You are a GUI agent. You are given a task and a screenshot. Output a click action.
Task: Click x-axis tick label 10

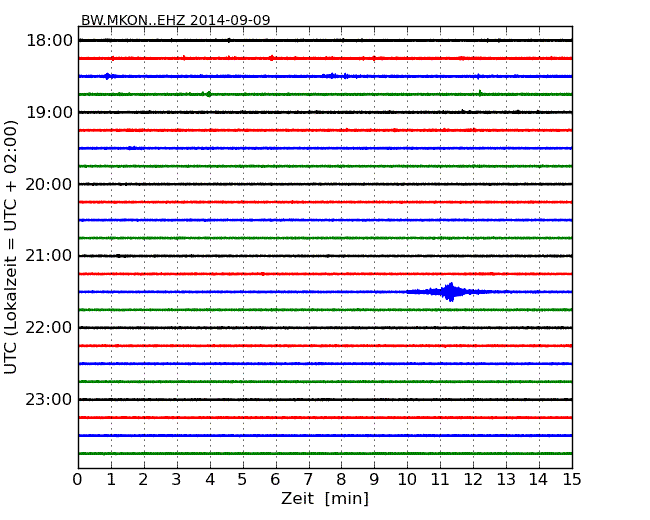tap(407, 479)
